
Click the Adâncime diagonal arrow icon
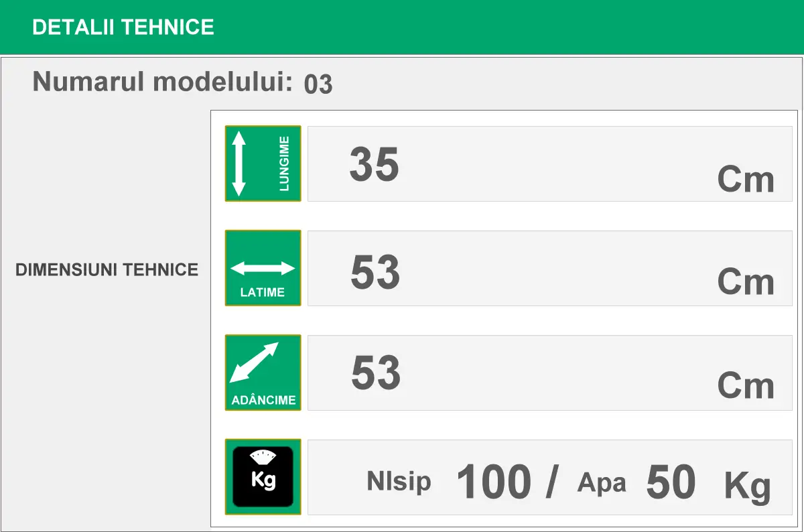pyautogui.click(x=263, y=373)
